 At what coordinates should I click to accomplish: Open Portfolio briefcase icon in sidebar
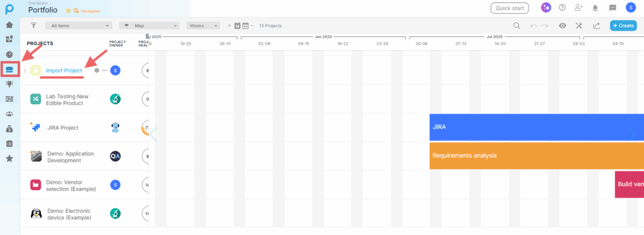click(x=9, y=69)
